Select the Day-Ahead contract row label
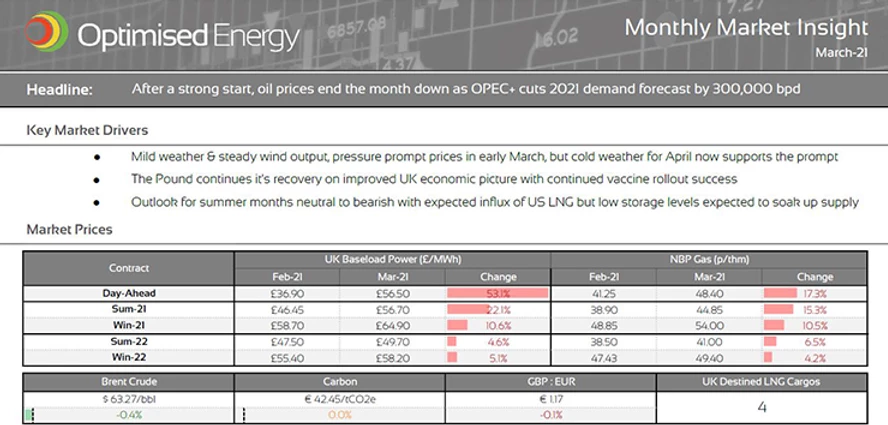 tap(128, 293)
